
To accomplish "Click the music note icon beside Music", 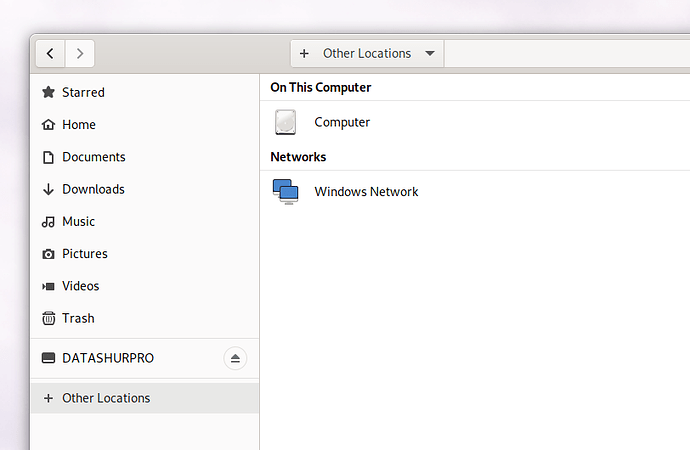I will (48, 222).
